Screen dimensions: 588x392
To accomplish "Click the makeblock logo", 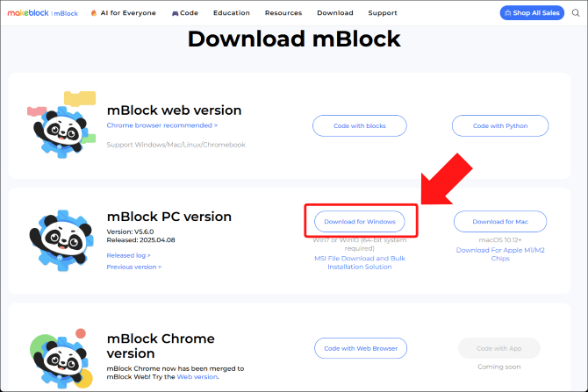I will click(28, 13).
